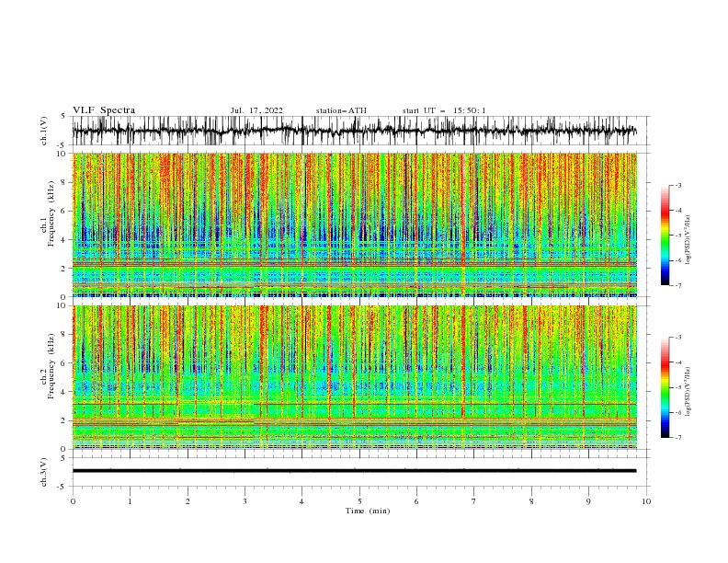Click the ch.1 waveform trace plot

pos(355,131)
